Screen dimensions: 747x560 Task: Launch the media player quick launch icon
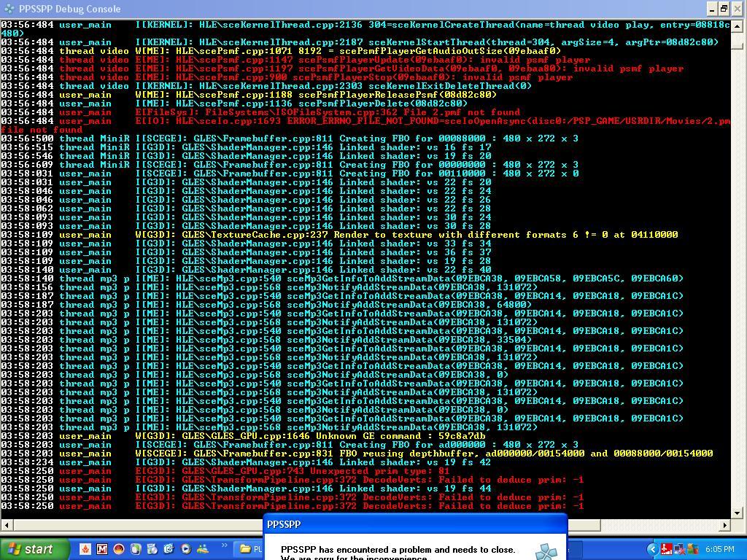(x=186, y=549)
